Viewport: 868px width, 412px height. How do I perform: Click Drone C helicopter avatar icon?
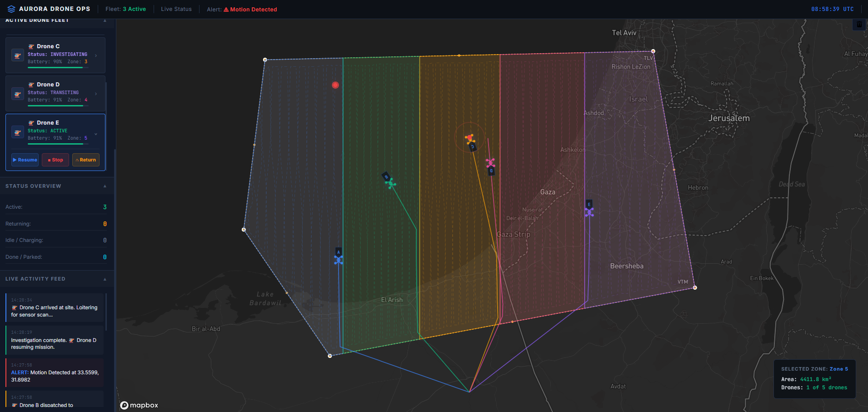pos(18,55)
